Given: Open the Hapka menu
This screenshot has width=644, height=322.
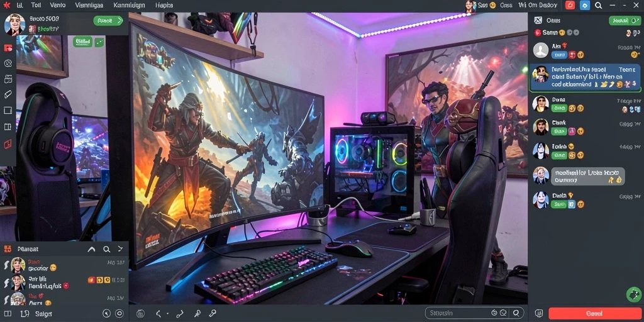Looking at the screenshot, I should coord(164,5).
